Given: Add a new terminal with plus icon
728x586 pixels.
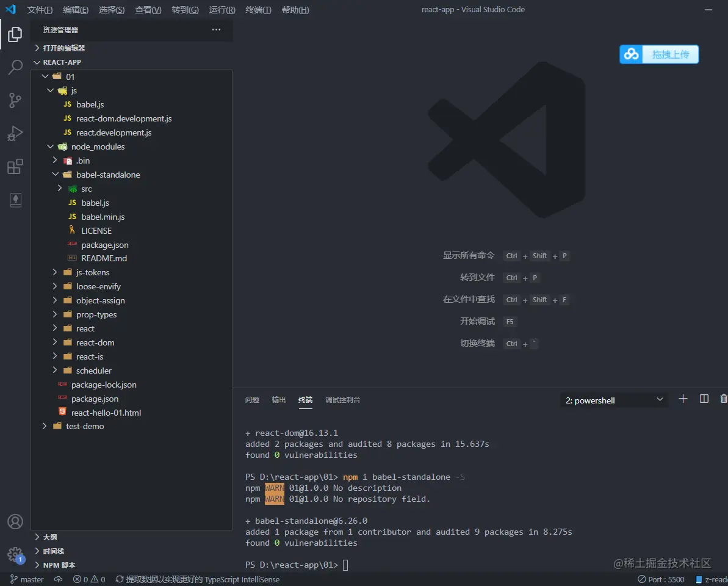Looking at the screenshot, I should pyautogui.click(x=682, y=399).
